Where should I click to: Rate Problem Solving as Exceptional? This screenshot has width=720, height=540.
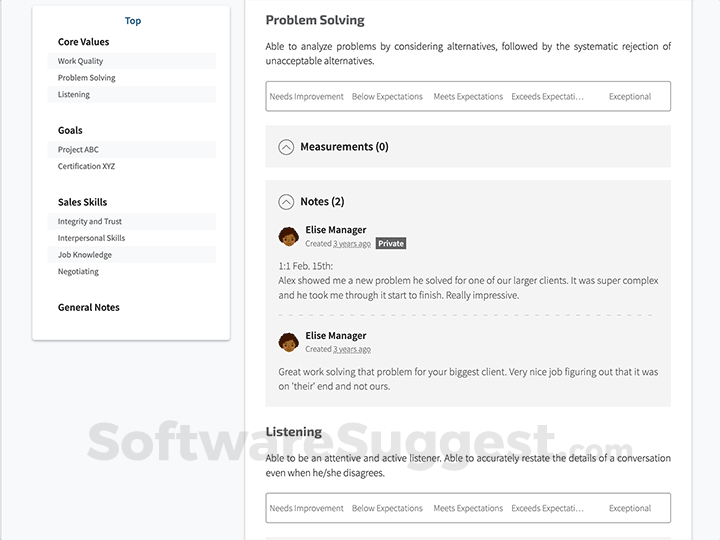[630, 97]
